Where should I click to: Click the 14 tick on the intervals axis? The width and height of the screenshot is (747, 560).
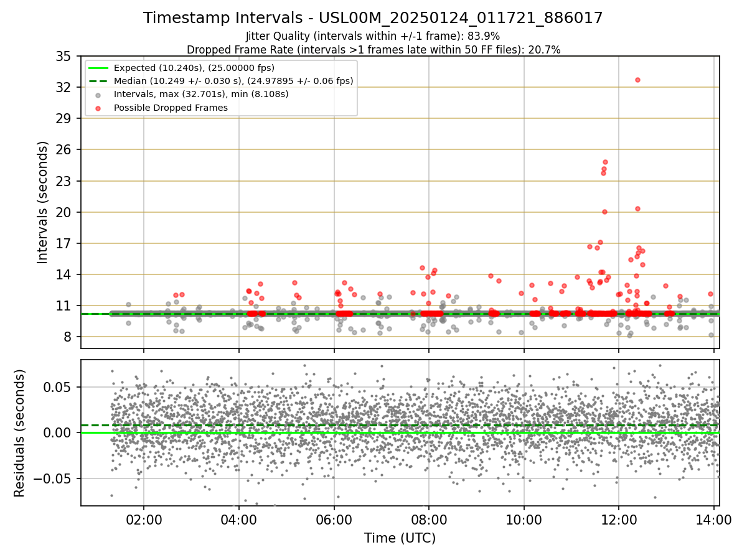click(63, 274)
